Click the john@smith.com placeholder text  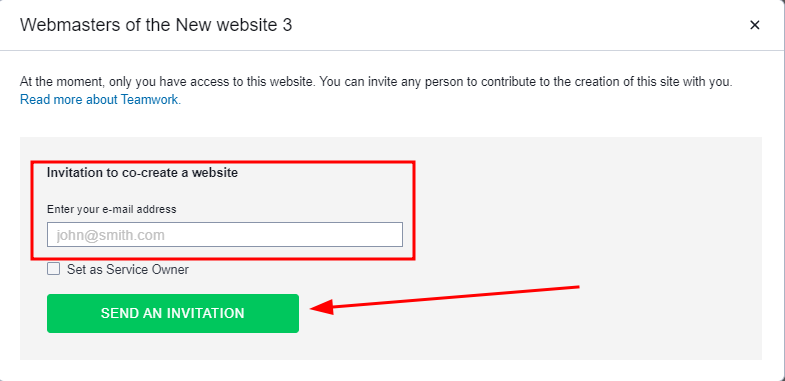point(111,235)
